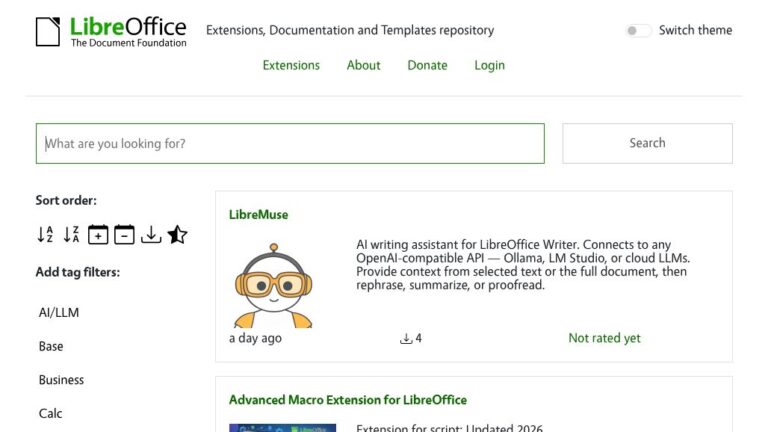The height and width of the screenshot is (432, 768).
Task: Click the LibreOffice logo
Action: pyautogui.click(x=111, y=32)
